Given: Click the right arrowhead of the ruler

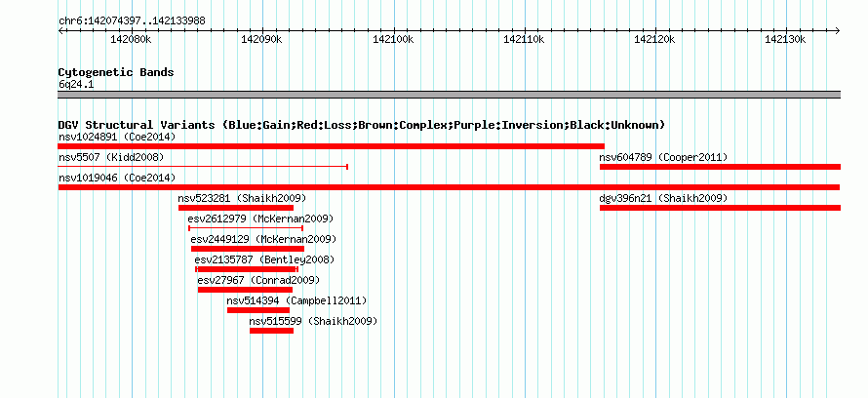Looking at the screenshot, I should click(x=838, y=31).
